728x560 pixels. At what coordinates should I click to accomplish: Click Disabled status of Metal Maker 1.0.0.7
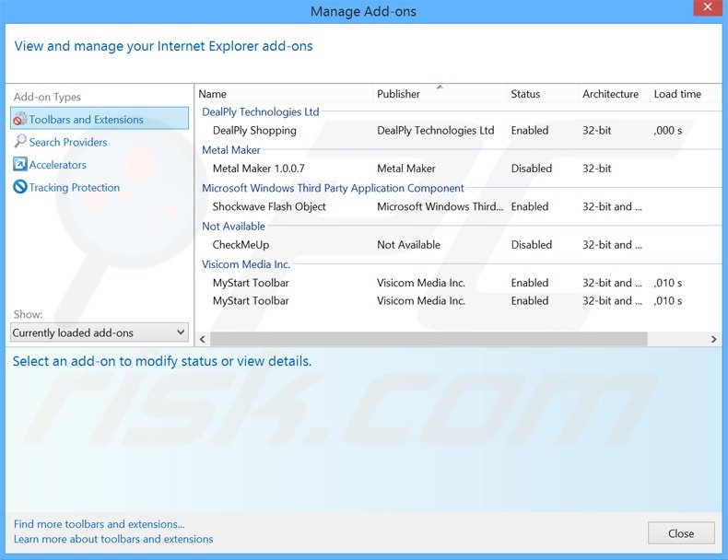click(x=532, y=169)
